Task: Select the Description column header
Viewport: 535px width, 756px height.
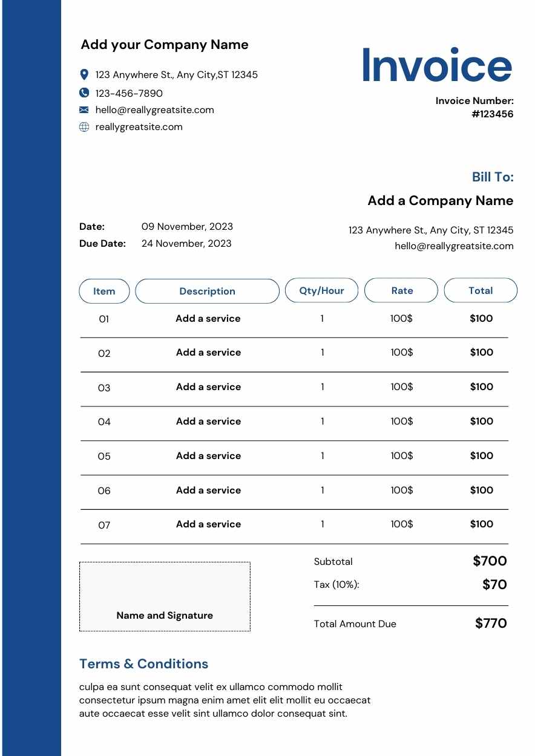Action: point(207,291)
